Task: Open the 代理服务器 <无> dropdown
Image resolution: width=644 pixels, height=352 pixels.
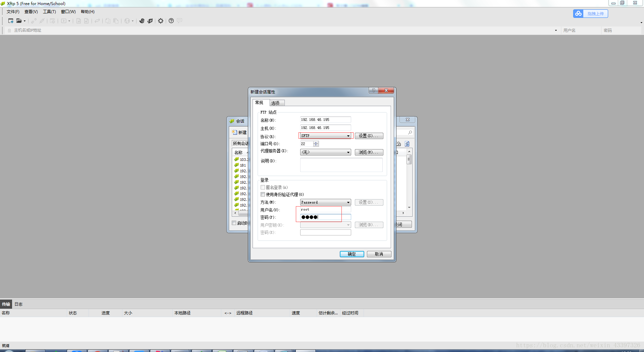Action: coord(325,152)
